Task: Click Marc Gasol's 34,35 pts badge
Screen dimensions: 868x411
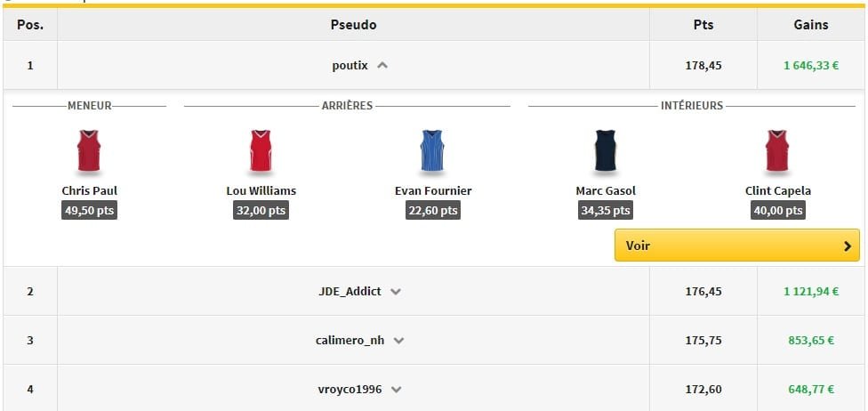Action: pos(606,211)
